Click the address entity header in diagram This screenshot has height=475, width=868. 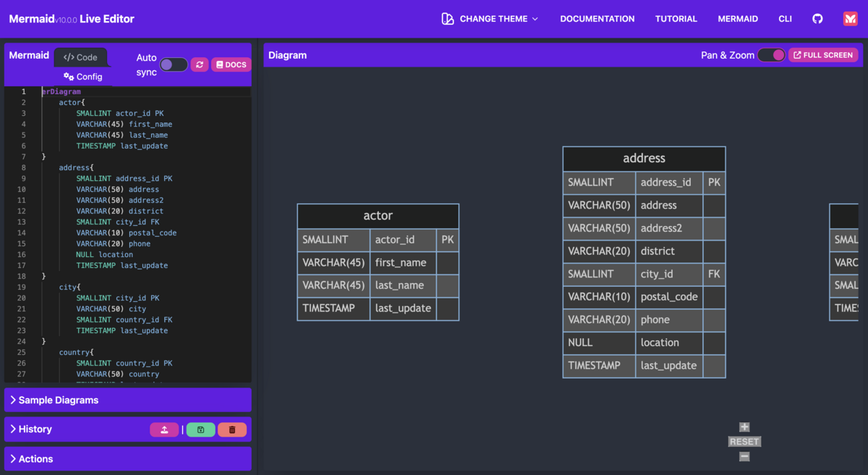point(644,159)
